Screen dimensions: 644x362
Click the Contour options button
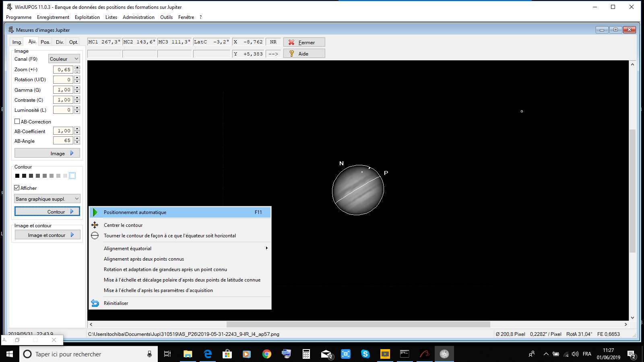pyautogui.click(x=47, y=212)
